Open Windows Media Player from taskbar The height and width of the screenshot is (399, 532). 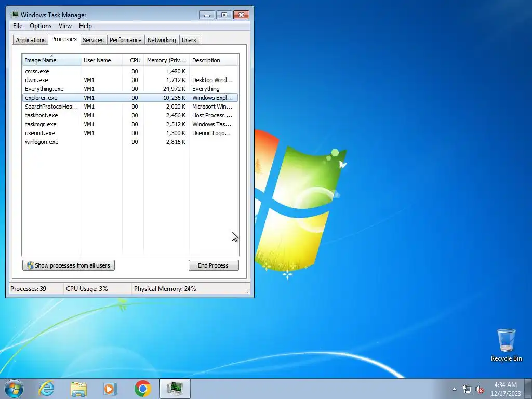[110, 389]
